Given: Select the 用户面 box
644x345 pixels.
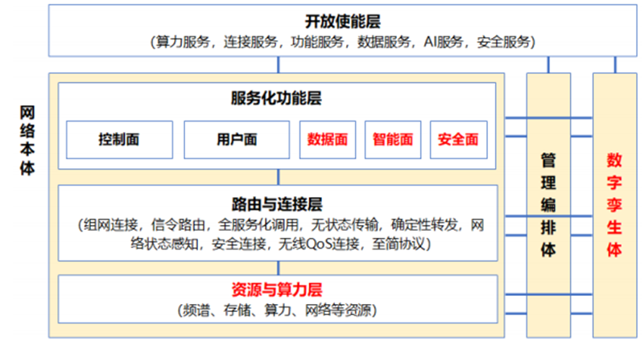Looking at the screenshot, I should tap(237, 139).
